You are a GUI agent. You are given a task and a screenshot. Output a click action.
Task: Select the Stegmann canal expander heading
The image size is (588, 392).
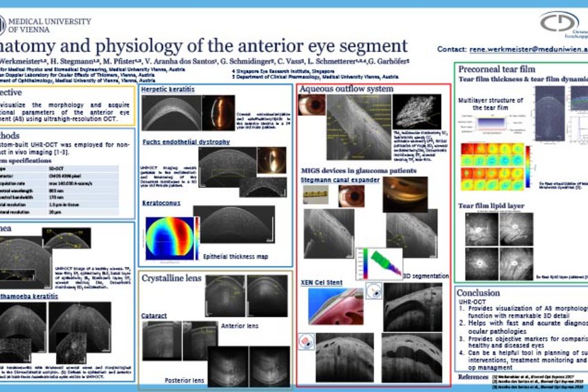[340, 180]
